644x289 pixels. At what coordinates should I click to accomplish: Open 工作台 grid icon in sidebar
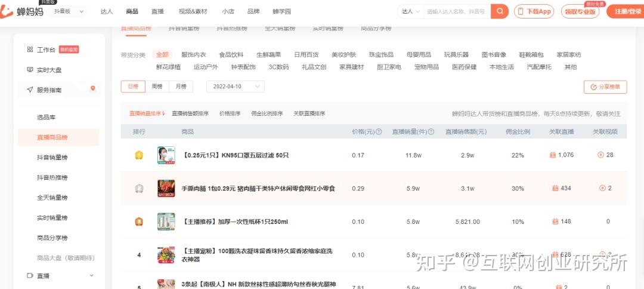(x=30, y=50)
